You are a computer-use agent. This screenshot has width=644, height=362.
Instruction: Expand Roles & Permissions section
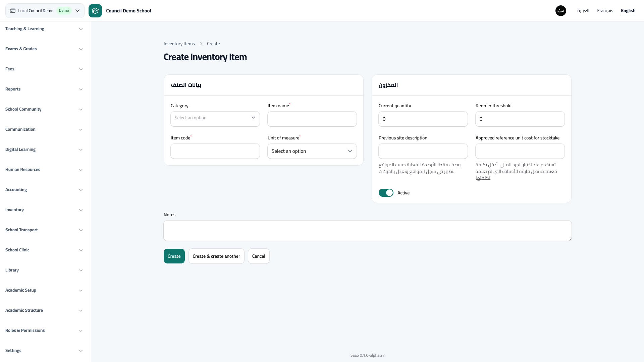click(x=44, y=330)
